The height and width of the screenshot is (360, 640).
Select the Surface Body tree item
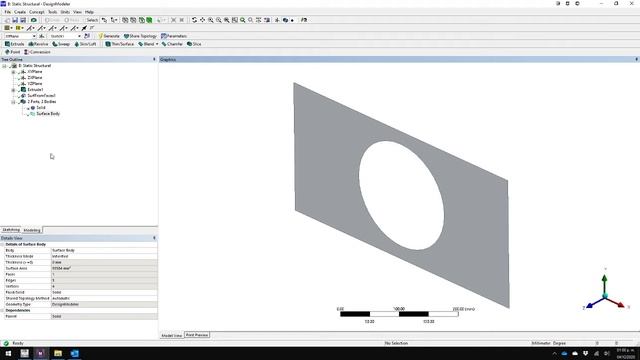[48, 114]
